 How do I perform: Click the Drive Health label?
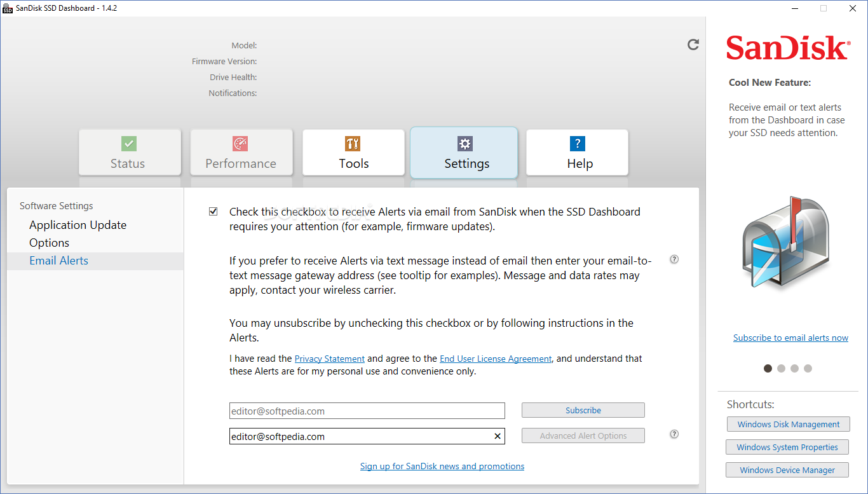click(x=233, y=78)
